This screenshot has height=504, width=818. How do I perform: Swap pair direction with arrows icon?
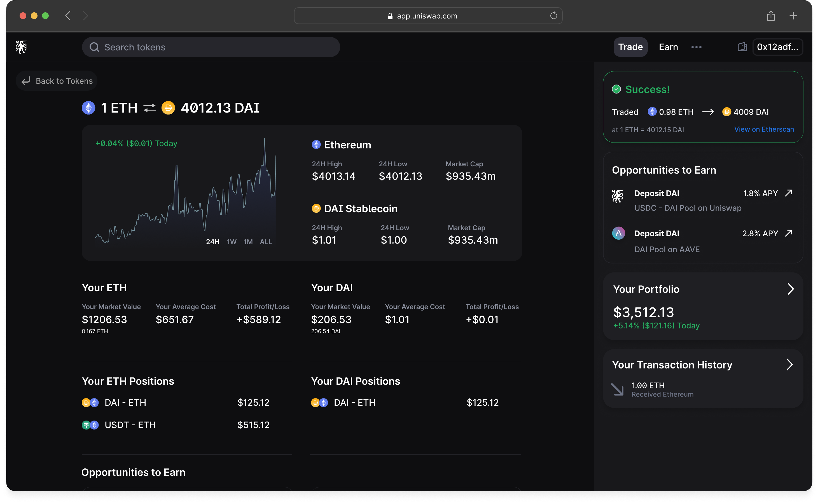149,108
